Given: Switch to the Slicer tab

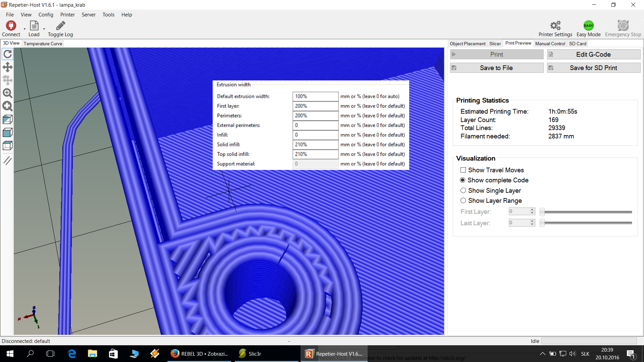Looking at the screenshot, I should [495, 44].
